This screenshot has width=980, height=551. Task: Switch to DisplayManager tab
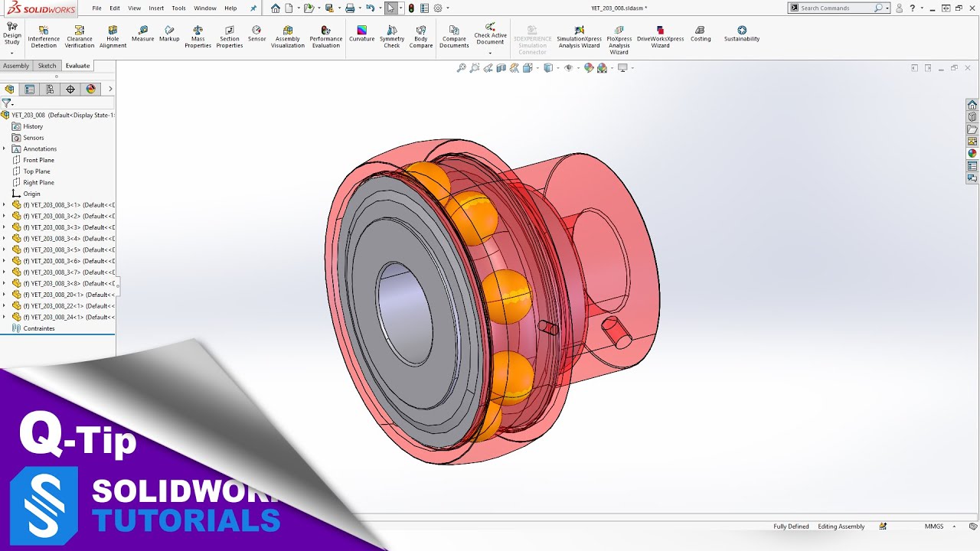[x=91, y=89]
